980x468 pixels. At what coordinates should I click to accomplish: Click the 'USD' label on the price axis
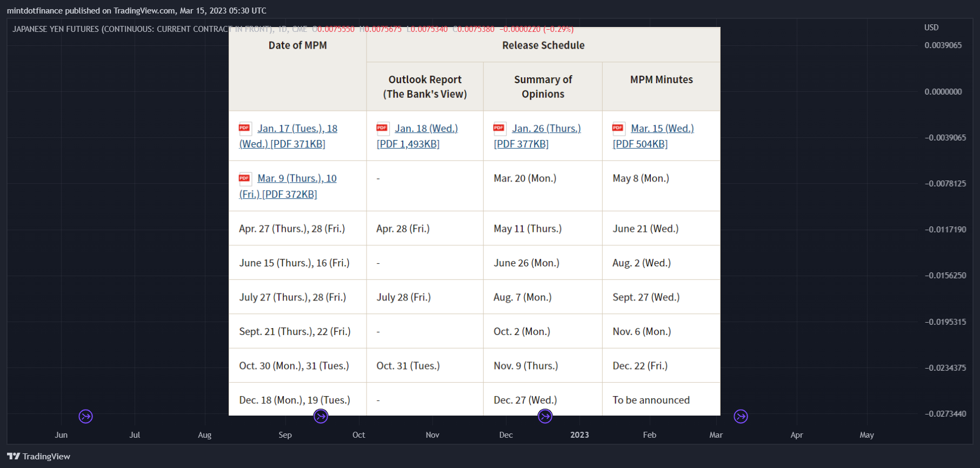click(931, 28)
